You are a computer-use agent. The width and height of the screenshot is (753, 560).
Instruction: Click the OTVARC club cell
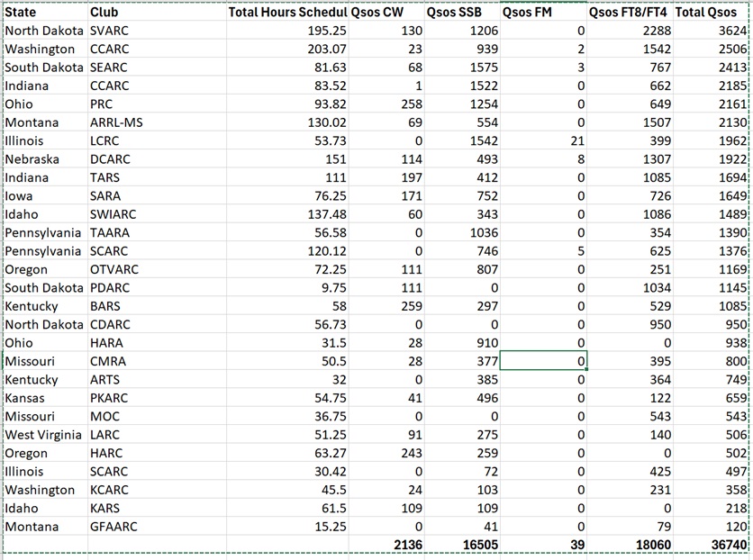[157, 270]
